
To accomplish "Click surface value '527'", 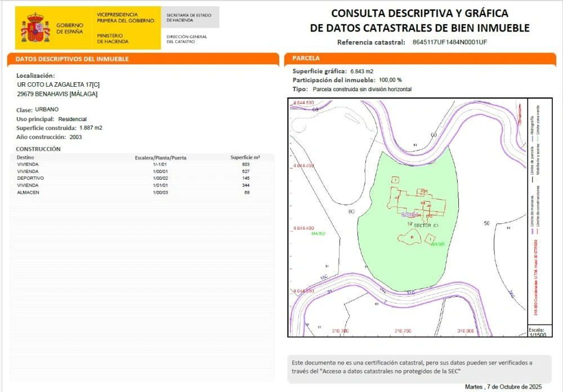I will [246, 171].
